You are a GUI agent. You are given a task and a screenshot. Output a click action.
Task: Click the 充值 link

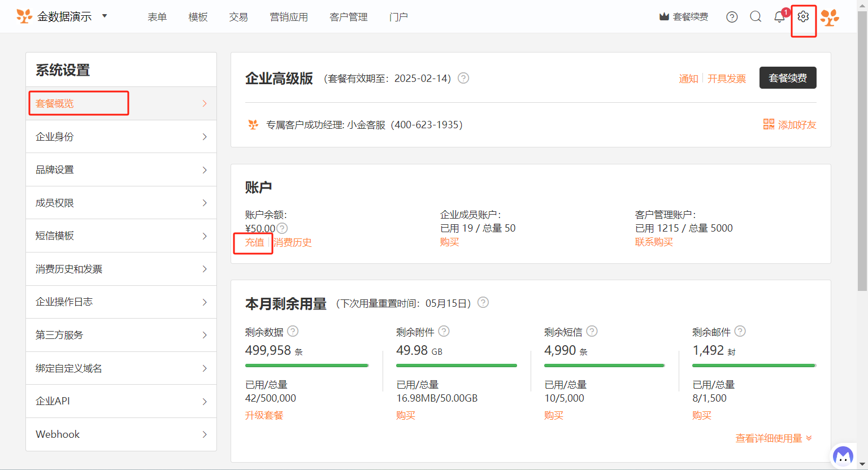(x=254, y=242)
